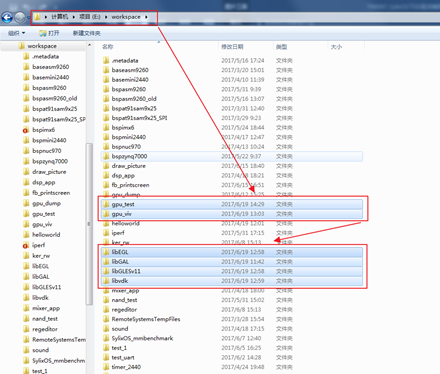The image size is (440, 374).
Task: Click folder icon of bspat91sam9x25_SPI in list
Action: 106,118
